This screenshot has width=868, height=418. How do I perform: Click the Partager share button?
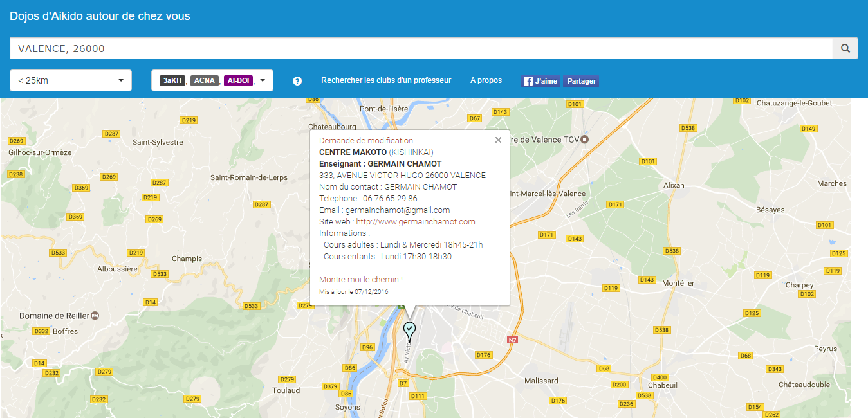(582, 81)
